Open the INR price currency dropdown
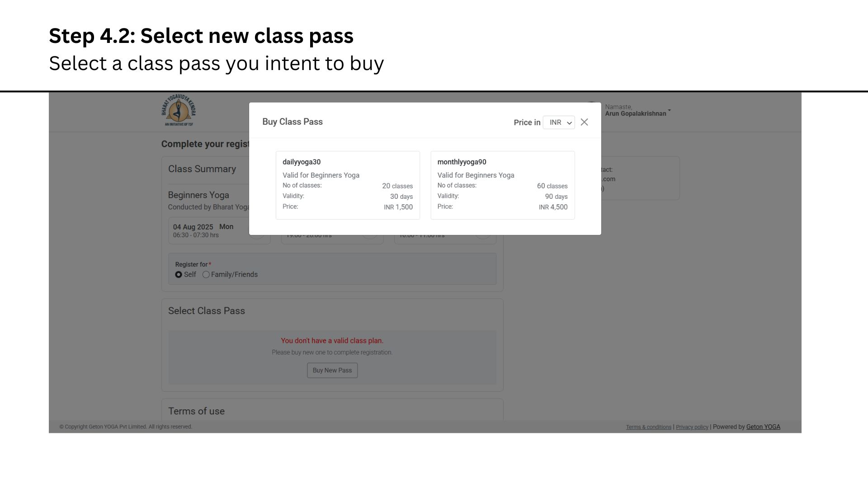The width and height of the screenshot is (868, 488). [559, 122]
